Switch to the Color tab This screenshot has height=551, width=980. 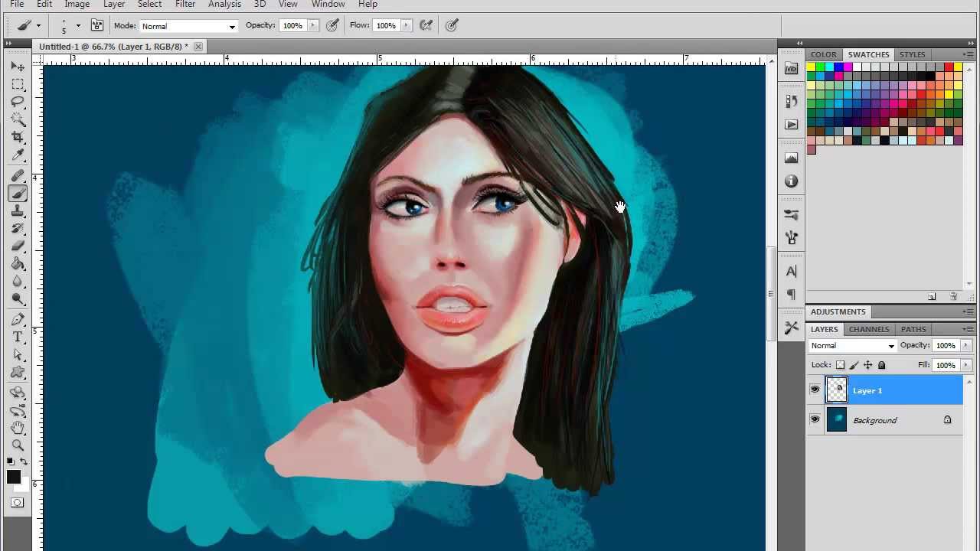[824, 54]
